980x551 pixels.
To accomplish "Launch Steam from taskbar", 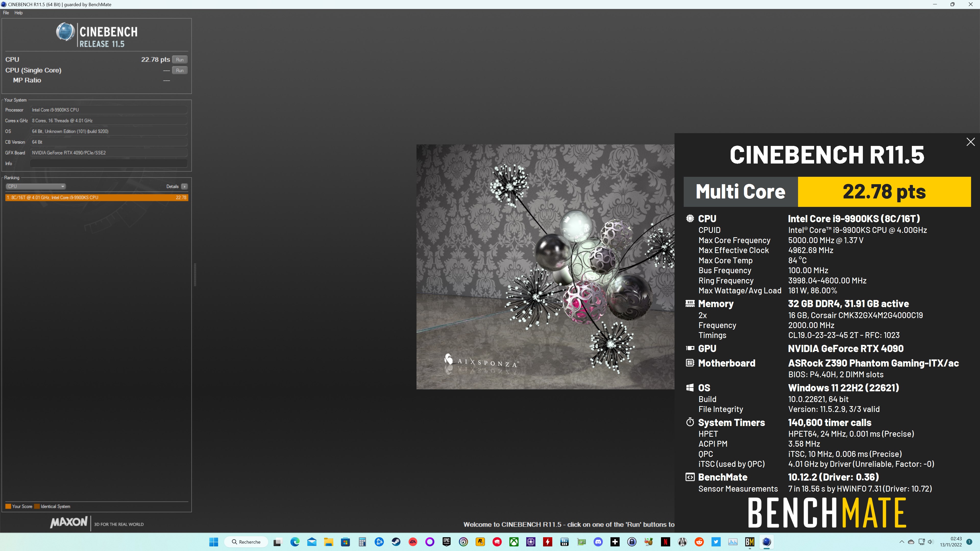I will [x=396, y=542].
